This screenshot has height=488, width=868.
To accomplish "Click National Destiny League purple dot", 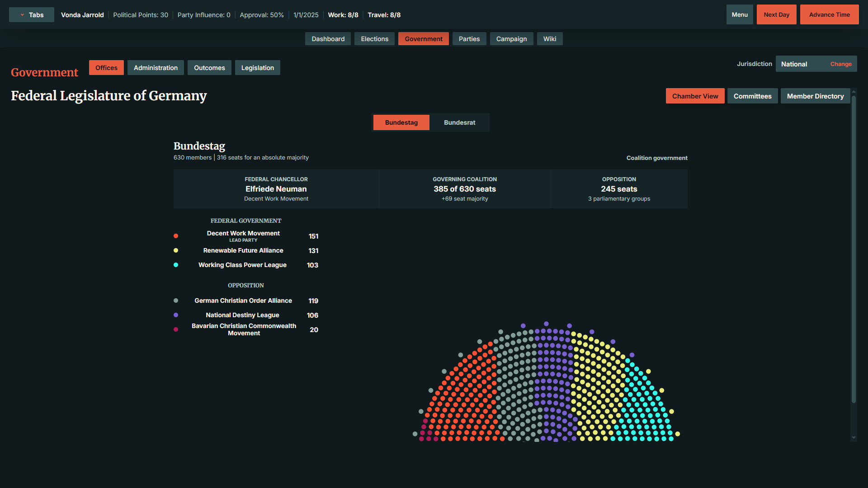I will click(x=176, y=315).
